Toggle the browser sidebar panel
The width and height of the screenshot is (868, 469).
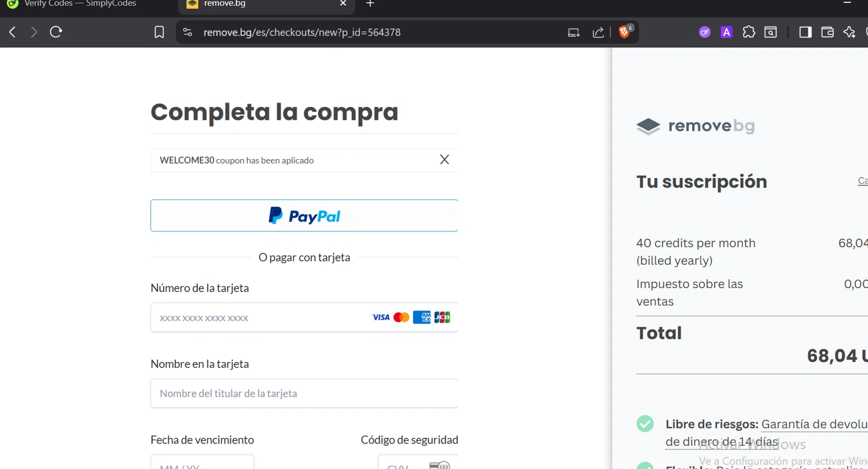pyautogui.click(x=806, y=32)
